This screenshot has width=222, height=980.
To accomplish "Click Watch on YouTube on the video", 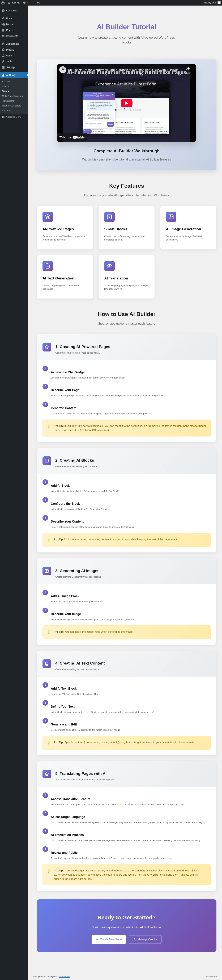I will pos(72,137).
